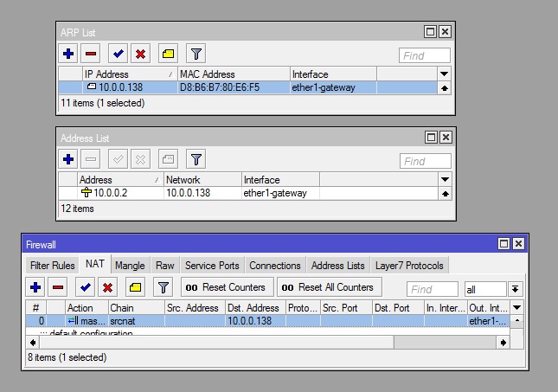Add new address with plus in Address List
Image resolution: width=558 pixels, height=392 pixels.
coord(69,159)
